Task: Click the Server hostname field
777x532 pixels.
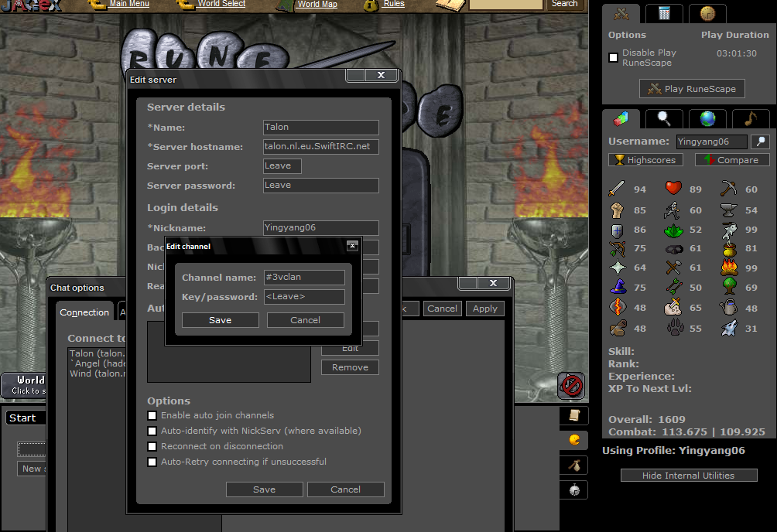Action: click(x=320, y=147)
